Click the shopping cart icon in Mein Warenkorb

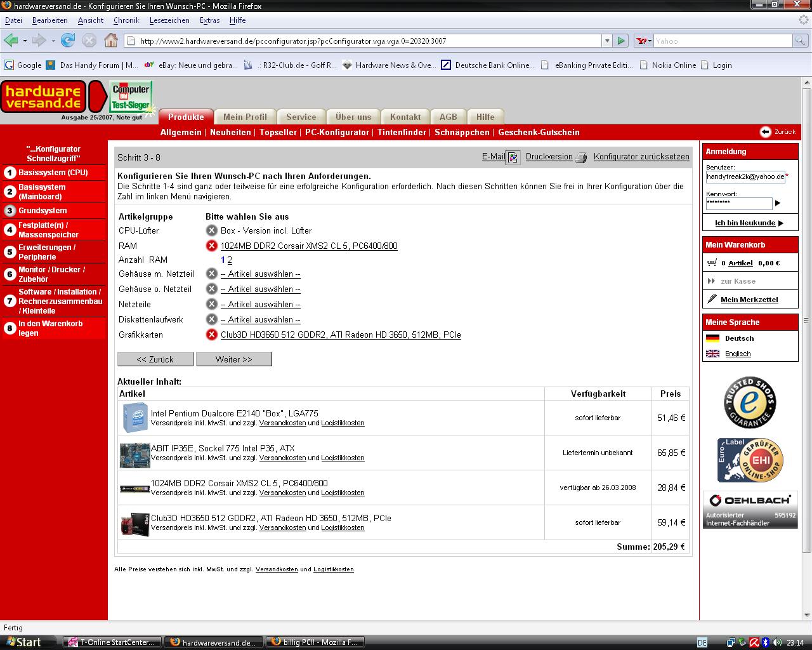(x=711, y=262)
